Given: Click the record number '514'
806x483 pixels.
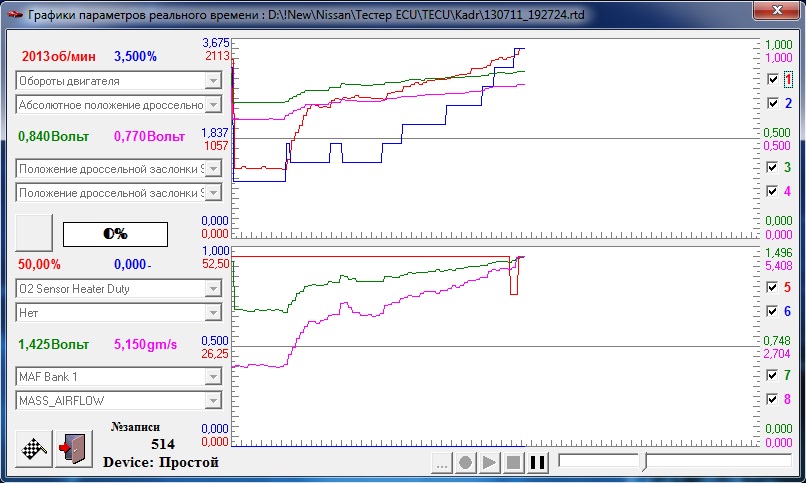Looking at the screenshot, I should click(x=163, y=444).
